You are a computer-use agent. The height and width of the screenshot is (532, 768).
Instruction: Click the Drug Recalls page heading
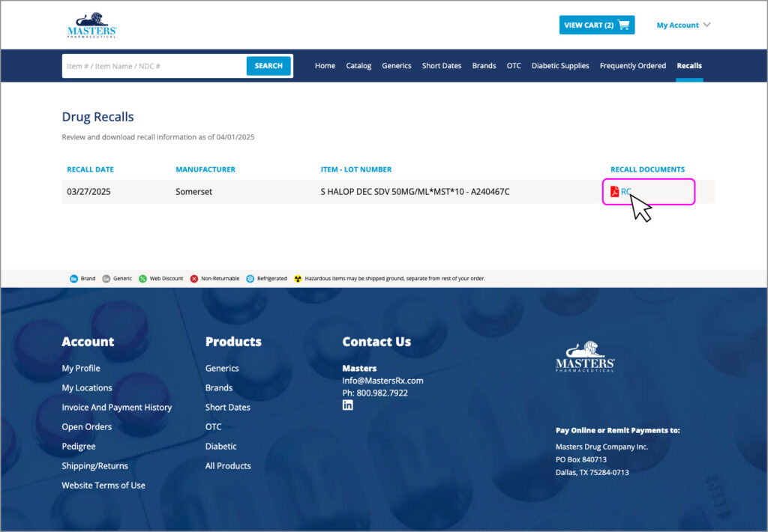tap(97, 117)
